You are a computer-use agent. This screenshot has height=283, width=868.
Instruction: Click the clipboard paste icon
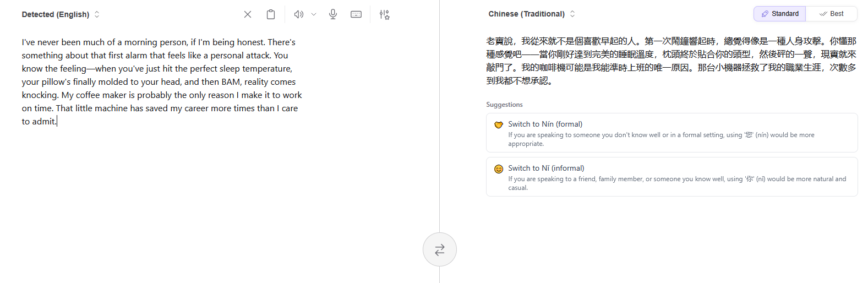(271, 14)
